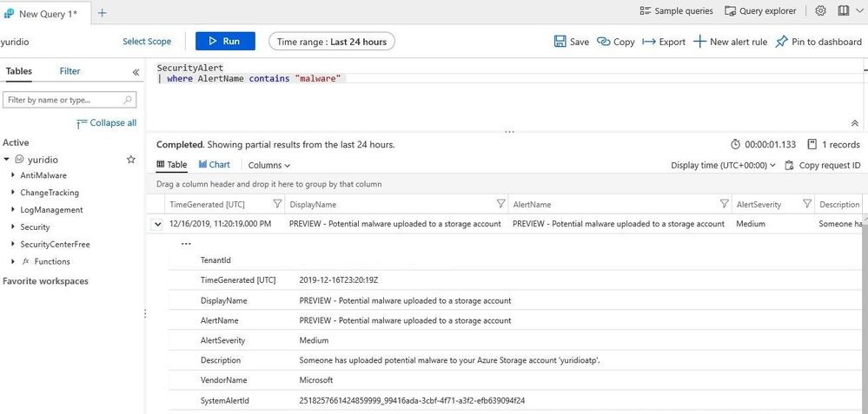The width and height of the screenshot is (868, 414).
Task: Switch to the Filter tab
Action: (x=70, y=71)
